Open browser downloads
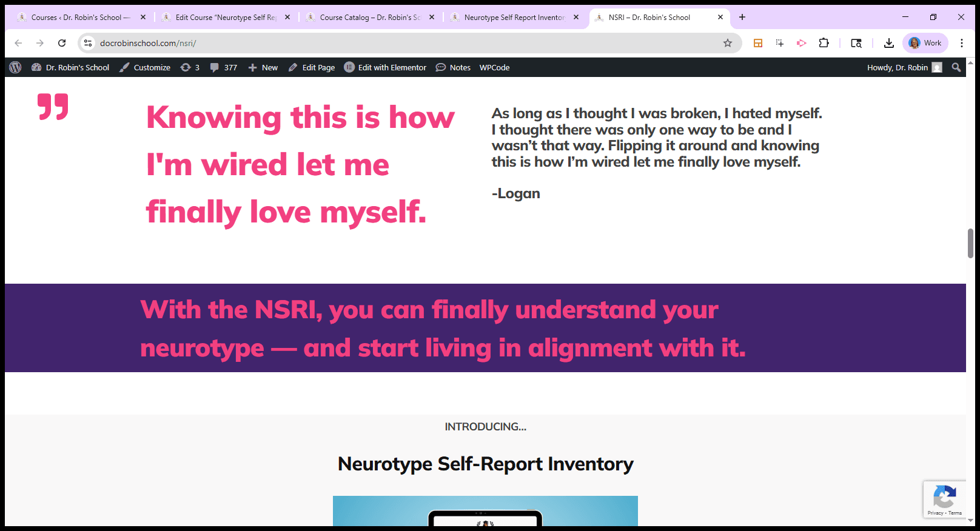Image resolution: width=980 pixels, height=531 pixels. pos(889,43)
